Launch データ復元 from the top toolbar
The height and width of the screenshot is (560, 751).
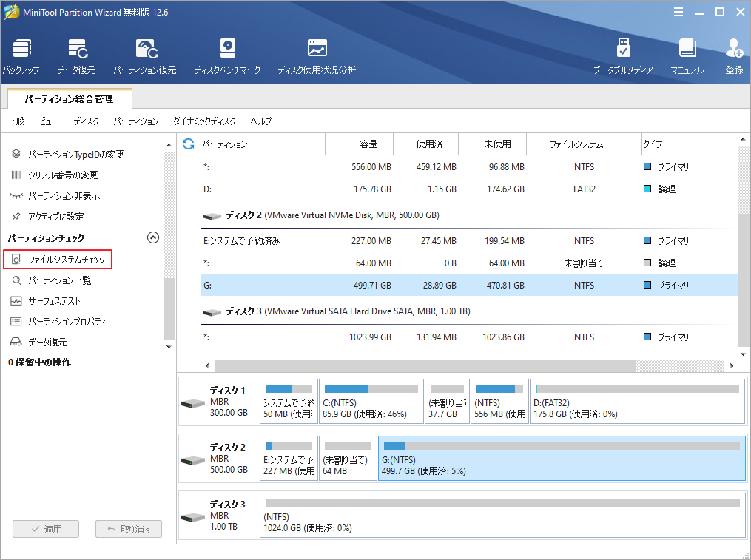click(x=77, y=56)
